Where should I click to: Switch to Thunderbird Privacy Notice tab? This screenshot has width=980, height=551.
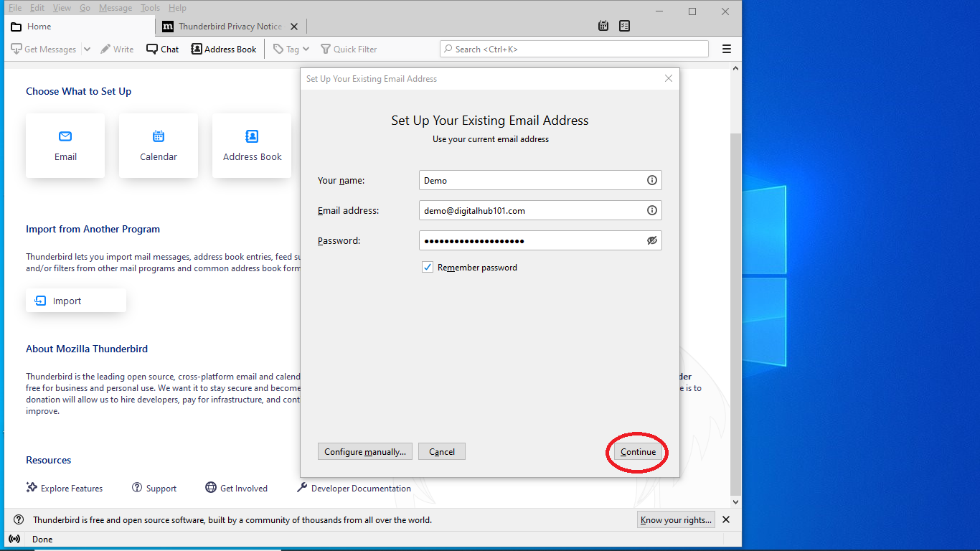pyautogui.click(x=230, y=27)
